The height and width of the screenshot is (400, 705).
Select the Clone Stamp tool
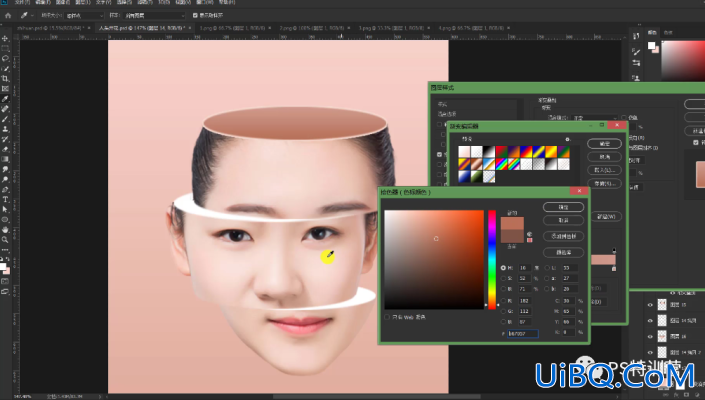tap(5, 129)
